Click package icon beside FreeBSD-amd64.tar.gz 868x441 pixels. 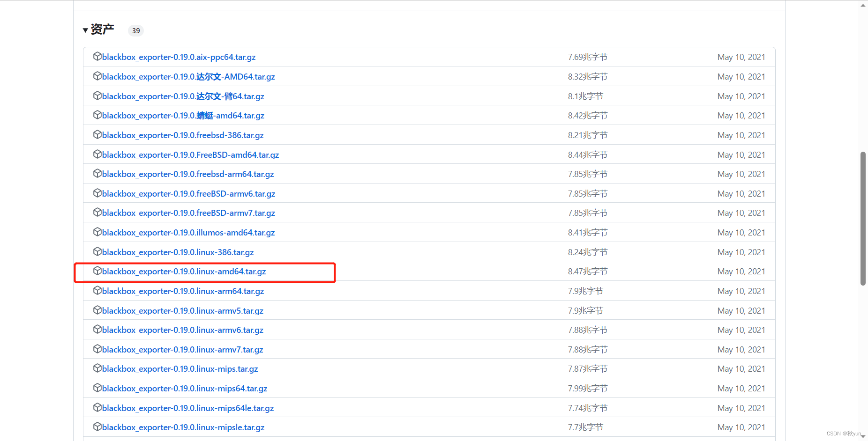tap(97, 154)
